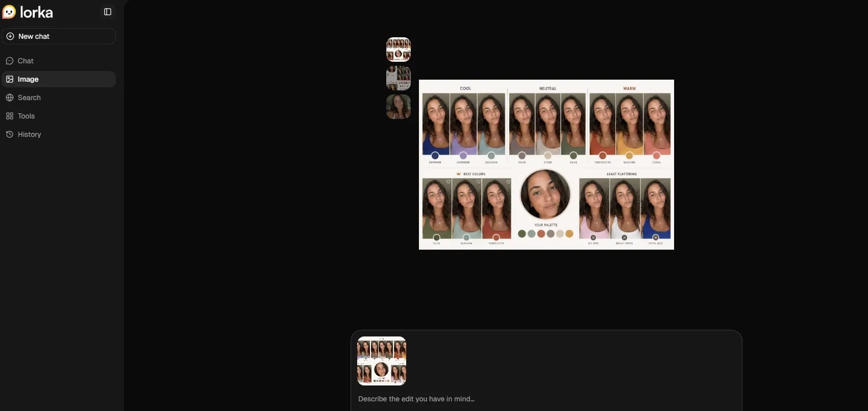Image resolution: width=868 pixels, height=411 pixels.
Task: Click the speech bubble Chat icon
Action: [10, 61]
